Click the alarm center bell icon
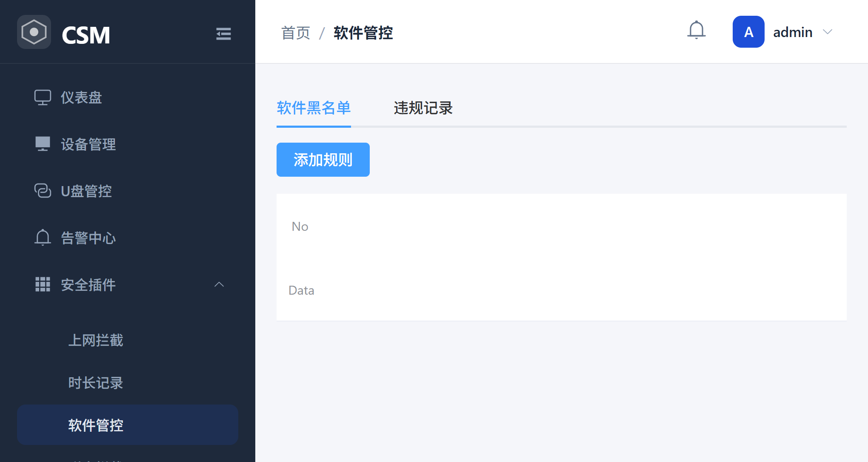868x462 pixels. point(43,238)
